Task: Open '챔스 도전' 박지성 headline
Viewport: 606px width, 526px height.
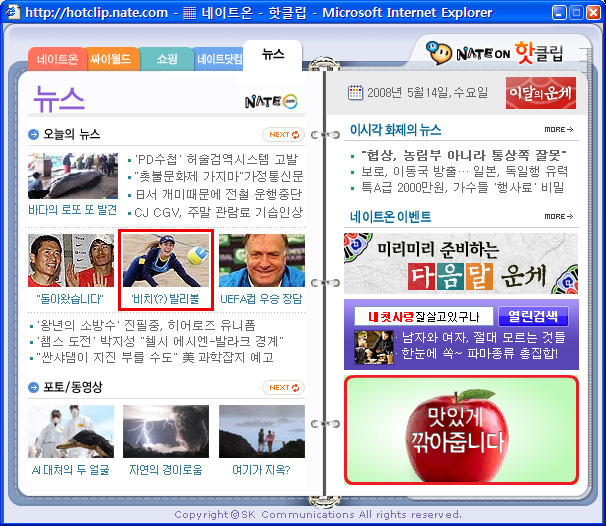Action: (x=160, y=341)
